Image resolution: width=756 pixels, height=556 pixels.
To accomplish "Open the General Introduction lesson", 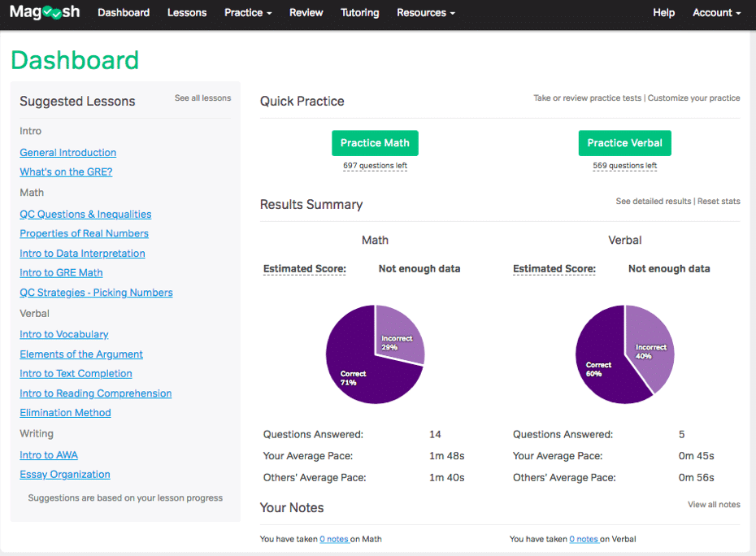I will pos(68,152).
